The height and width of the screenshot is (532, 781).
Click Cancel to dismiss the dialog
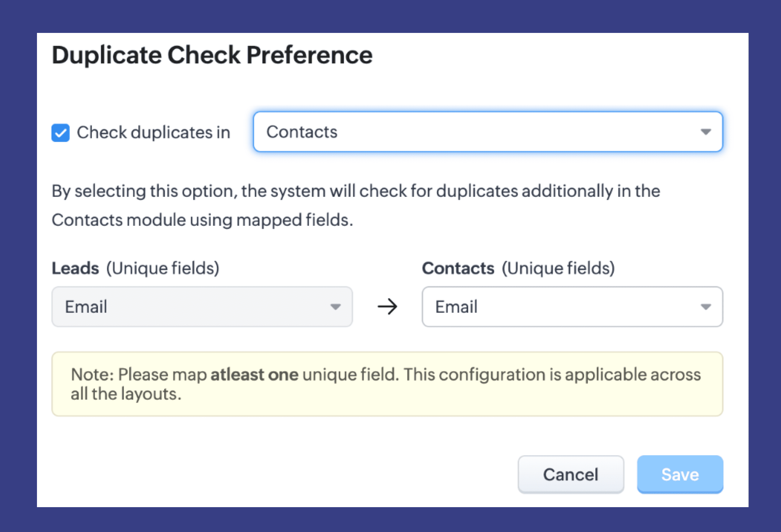point(571,475)
